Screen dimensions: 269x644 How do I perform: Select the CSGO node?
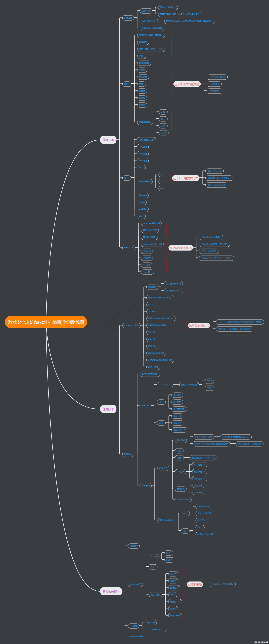209,388
